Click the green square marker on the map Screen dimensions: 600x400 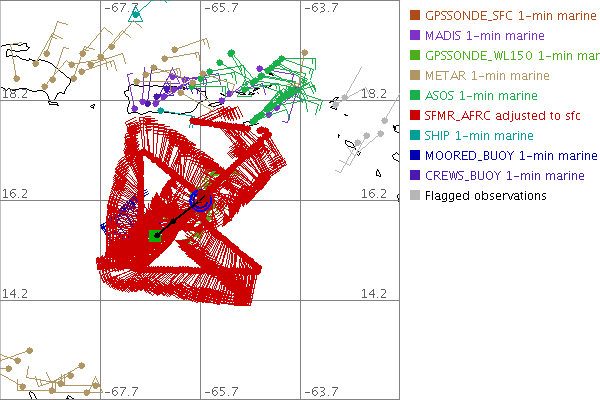click(x=155, y=235)
